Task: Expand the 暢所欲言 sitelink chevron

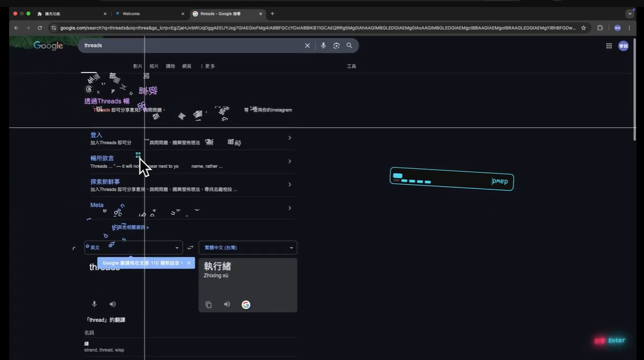Action: (x=290, y=161)
